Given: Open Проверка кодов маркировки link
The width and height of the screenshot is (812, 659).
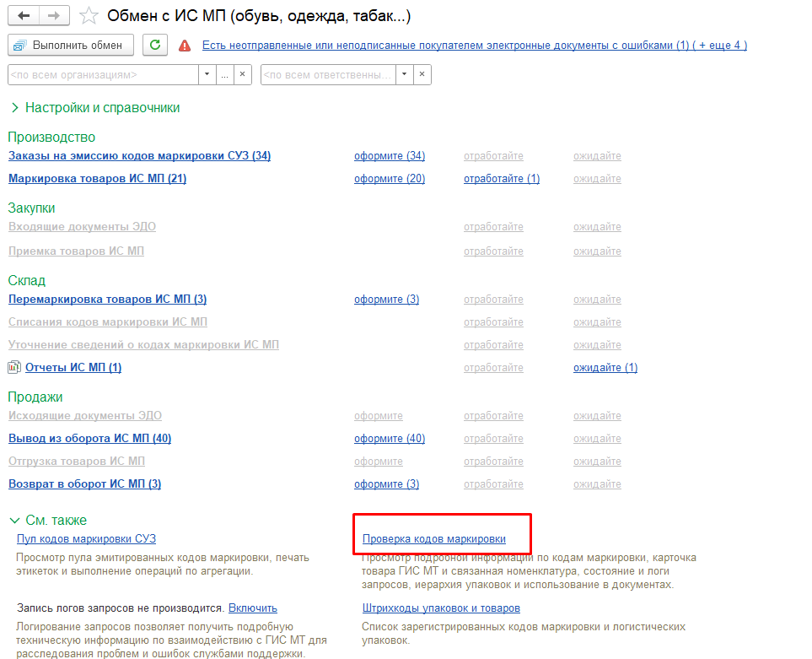Looking at the screenshot, I should [433, 539].
